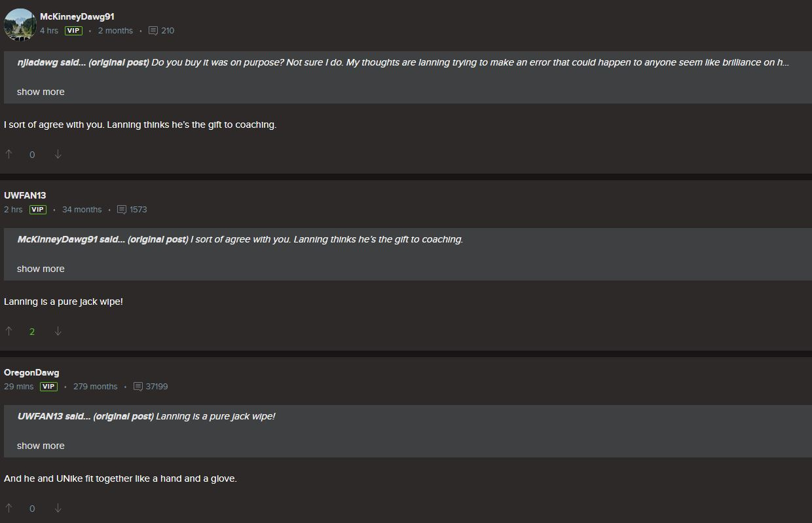Downvote UWFAN13's jack wipe comment
Viewport: 812px width, 523px height.
pyautogui.click(x=58, y=331)
